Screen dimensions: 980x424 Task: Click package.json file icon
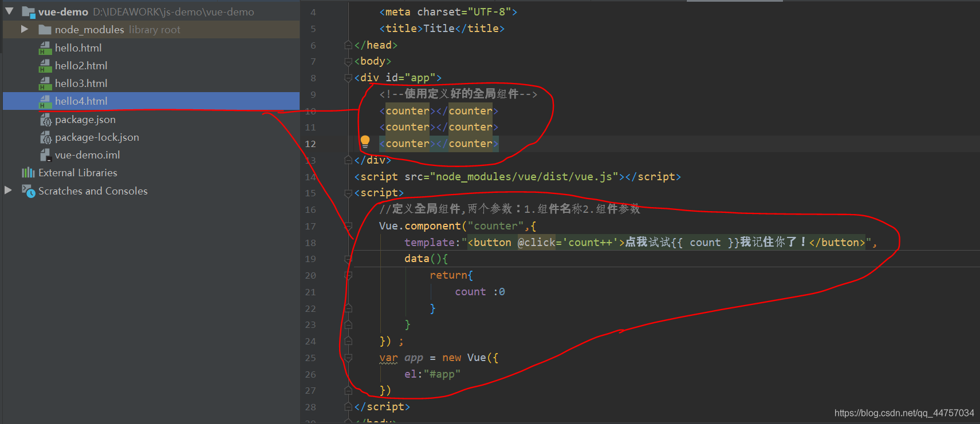pyautogui.click(x=45, y=119)
